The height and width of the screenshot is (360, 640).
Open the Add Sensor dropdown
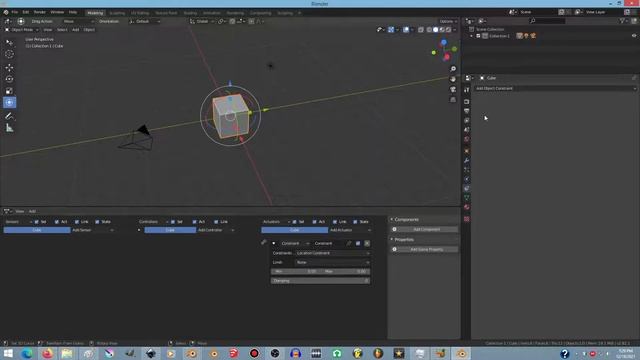[93, 230]
